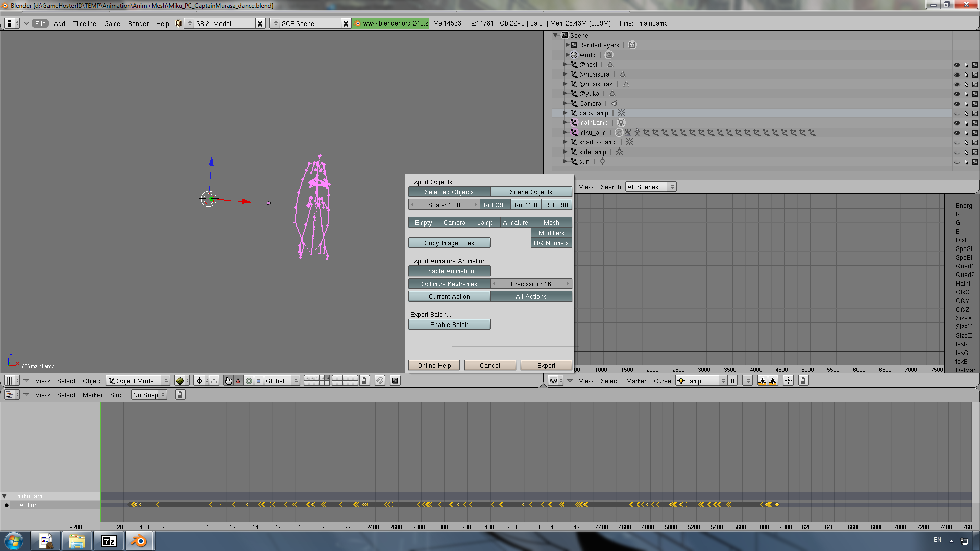This screenshot has height=551, width=980.
Task: Toggle the All Actions option
Action: pyautogui.click(x=531, y=296)
